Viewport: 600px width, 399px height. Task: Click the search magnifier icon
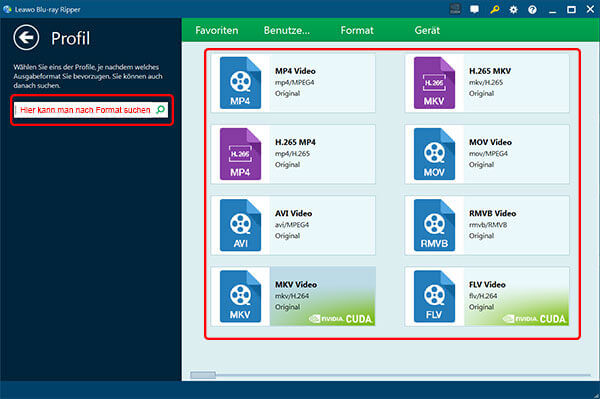[x=161, y=110]
